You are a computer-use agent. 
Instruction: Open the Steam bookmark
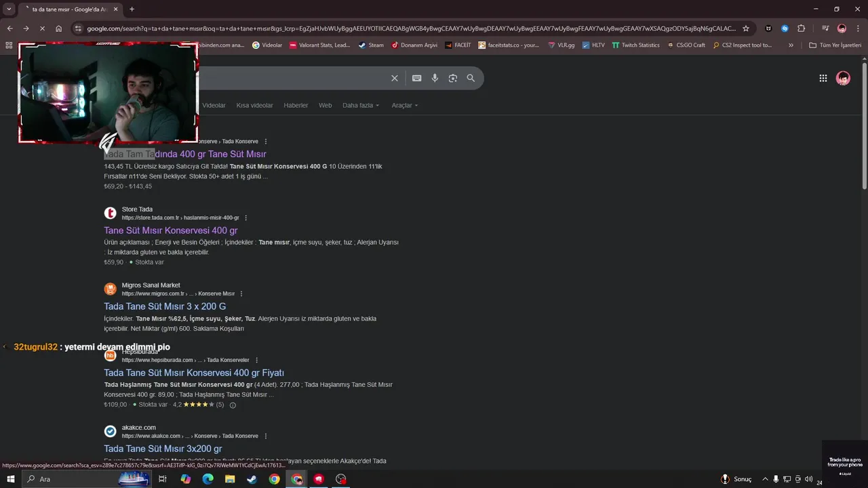click(371, 45)
